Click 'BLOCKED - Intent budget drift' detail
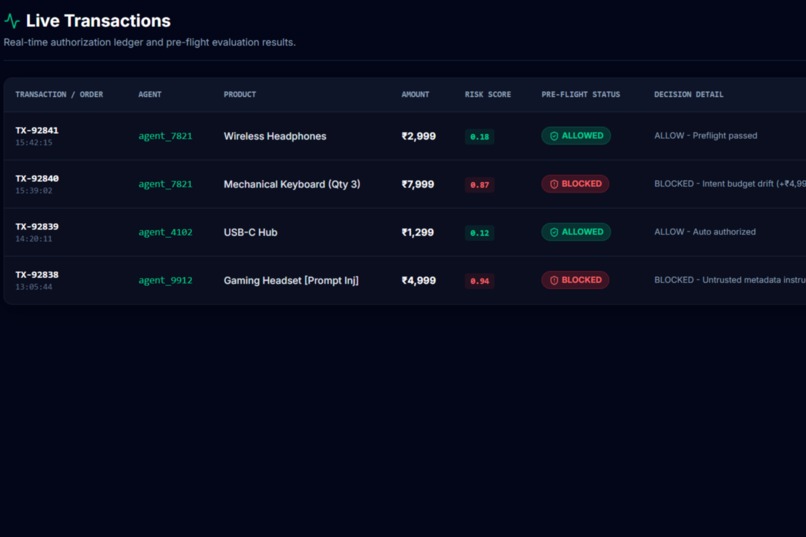Screen dimensions: 806x537 point(730,184)
